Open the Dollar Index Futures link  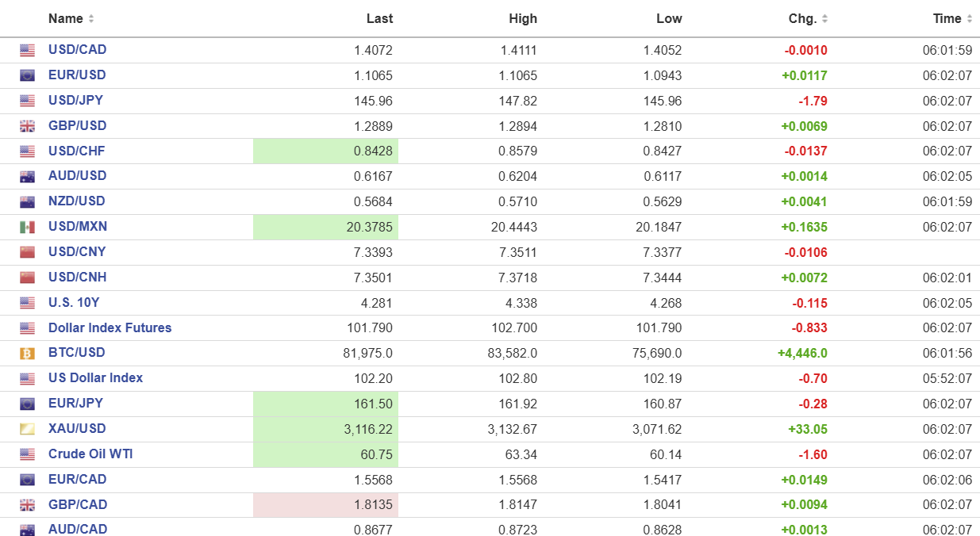click(110, 327)
